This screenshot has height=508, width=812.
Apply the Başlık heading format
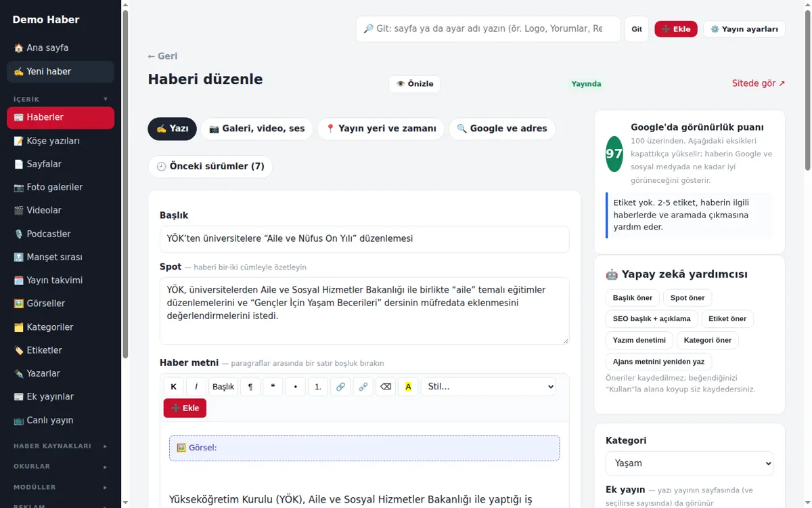pos(223,387)
